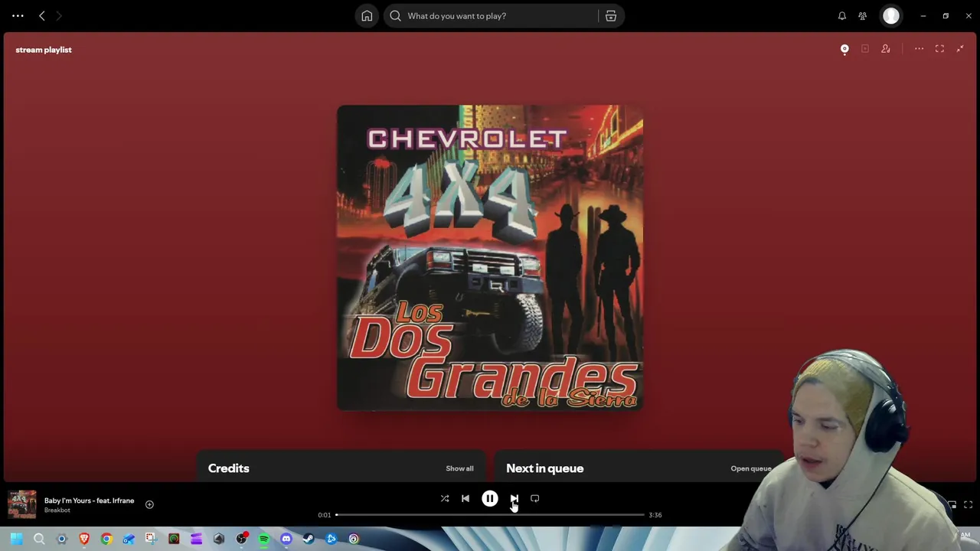Image resolution: width=980 pixels, height=551 pixels.
Task: Open 'stream playlist' link
Action: point(44,50)
